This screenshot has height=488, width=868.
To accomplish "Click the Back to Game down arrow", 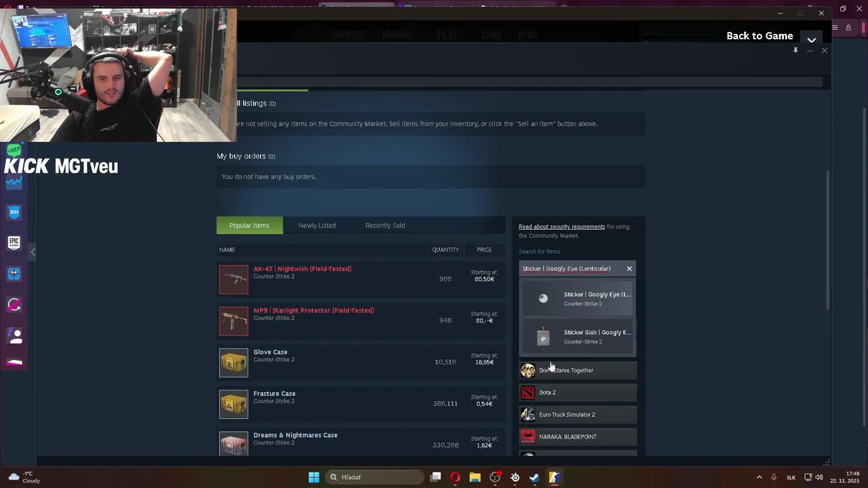I will 812,39.
